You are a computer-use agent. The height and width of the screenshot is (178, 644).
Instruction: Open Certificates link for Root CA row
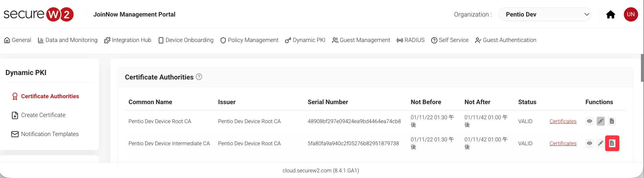click(x=563, y=121)
